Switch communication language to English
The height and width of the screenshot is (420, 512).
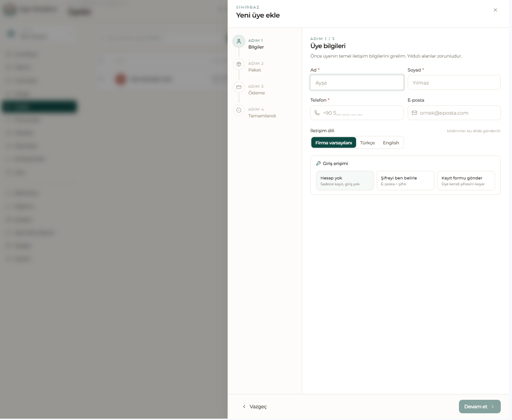click(x=391, y=143)
